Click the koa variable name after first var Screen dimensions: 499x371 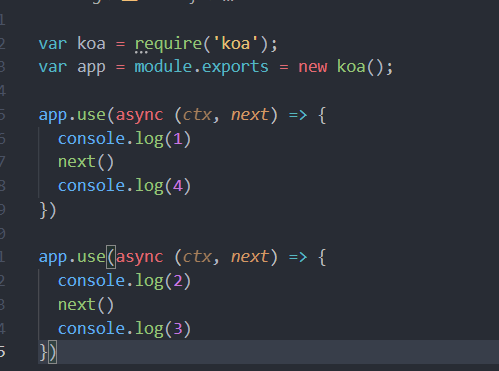tap(91, 44)
